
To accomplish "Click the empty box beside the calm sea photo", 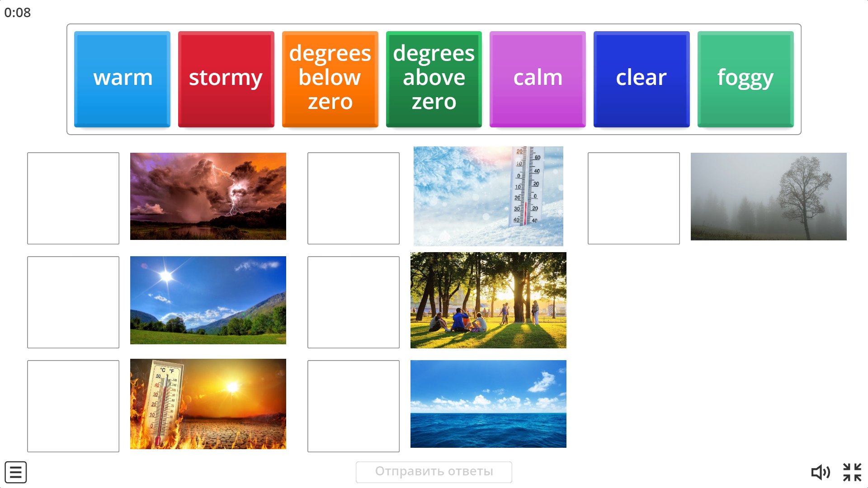I will (354, 406).
